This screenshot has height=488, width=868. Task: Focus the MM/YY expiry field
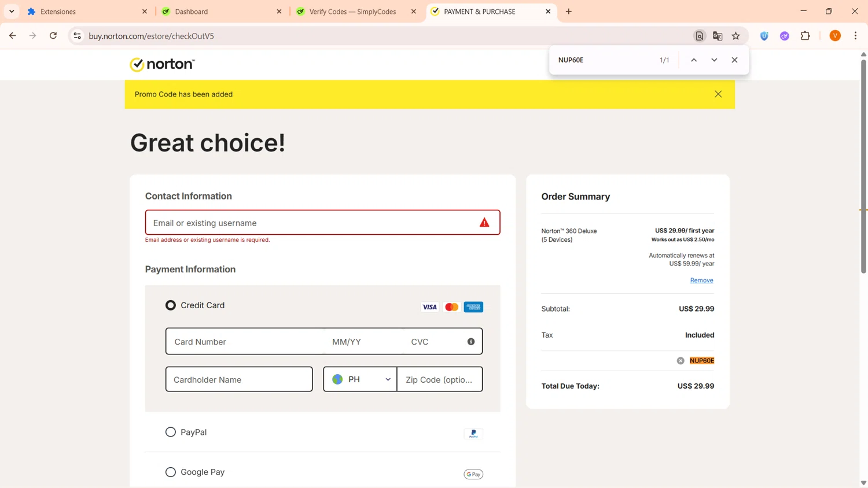365,342
